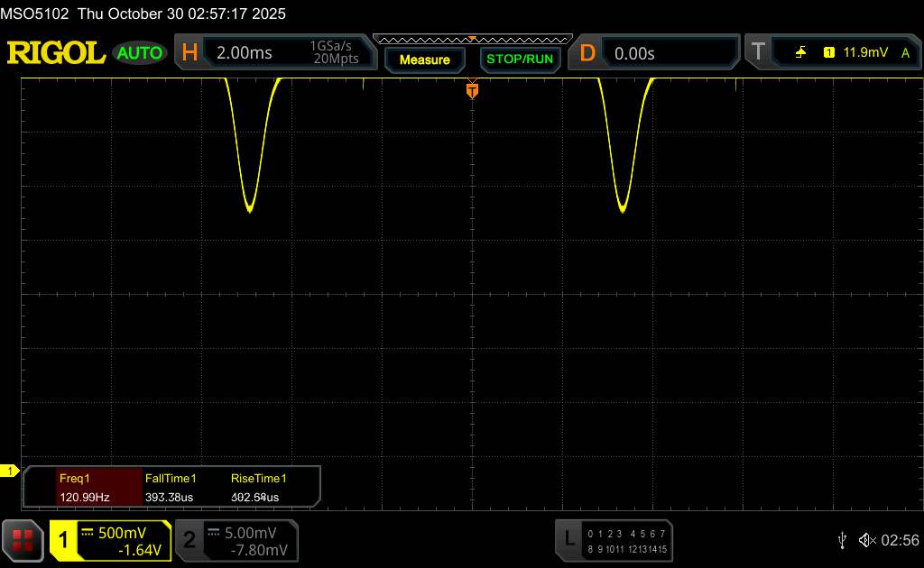Open the delay D 0.00s setting
This screenshot has width=924, height=568.
pos(634,53)
